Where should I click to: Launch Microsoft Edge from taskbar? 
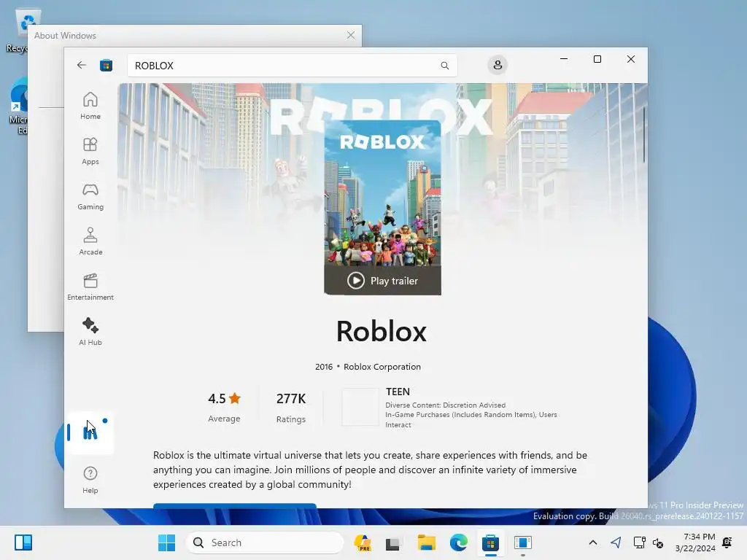(x=458, y=542)
